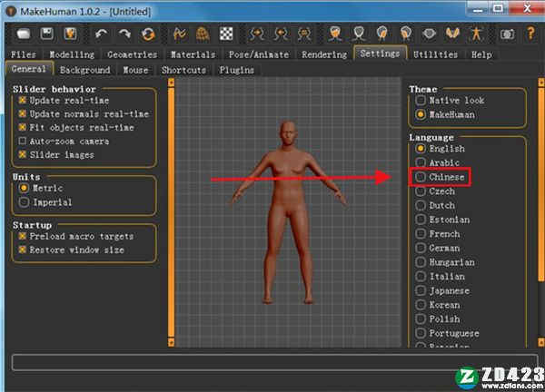Click the Bottom view feet icon
This screenshot has width=545, height=392.
tap(452, 34)
